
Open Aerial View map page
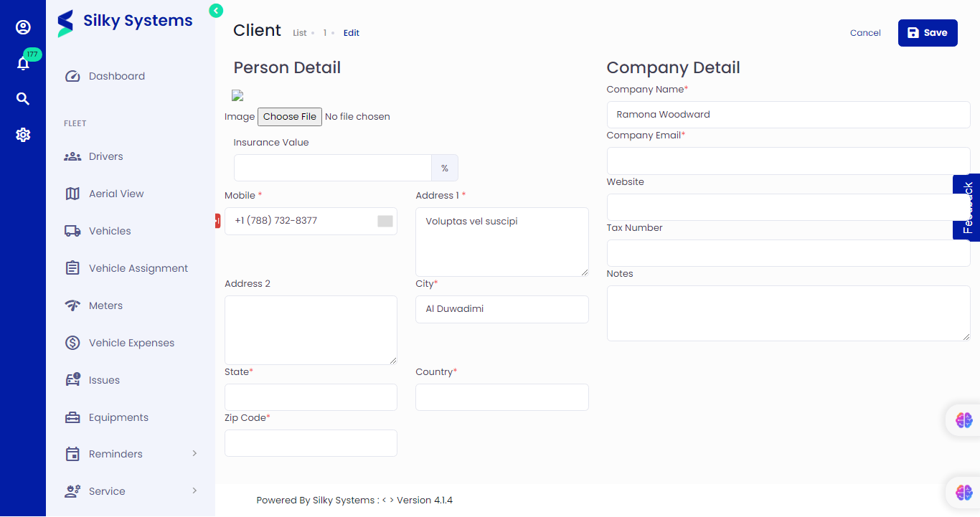(116, 194)
